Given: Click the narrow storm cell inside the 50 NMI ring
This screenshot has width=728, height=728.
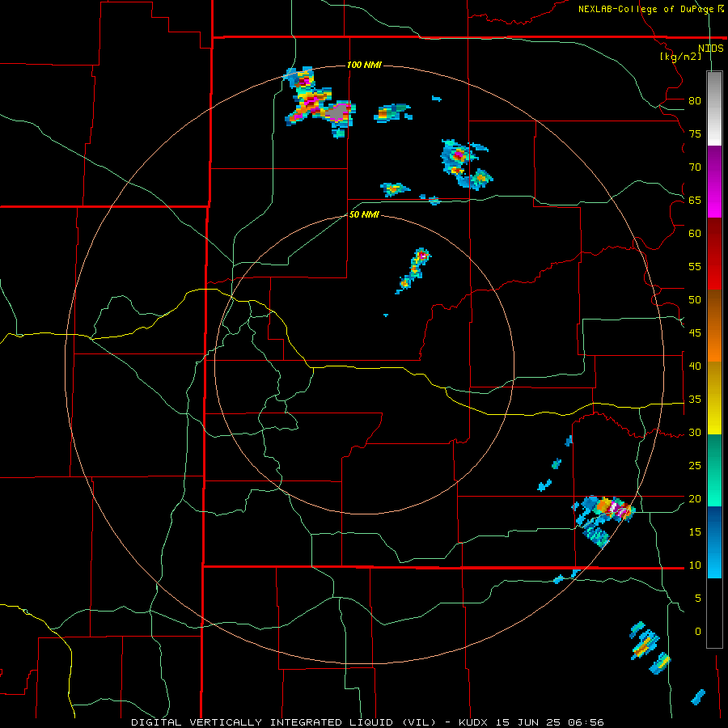Looking at the screenshot, I should [x=413, y=271].
